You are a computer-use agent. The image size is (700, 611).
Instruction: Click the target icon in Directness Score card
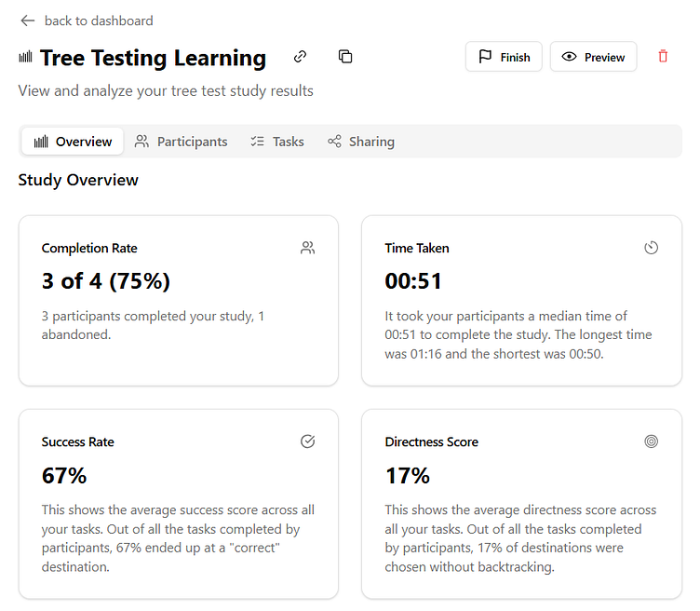652,441
